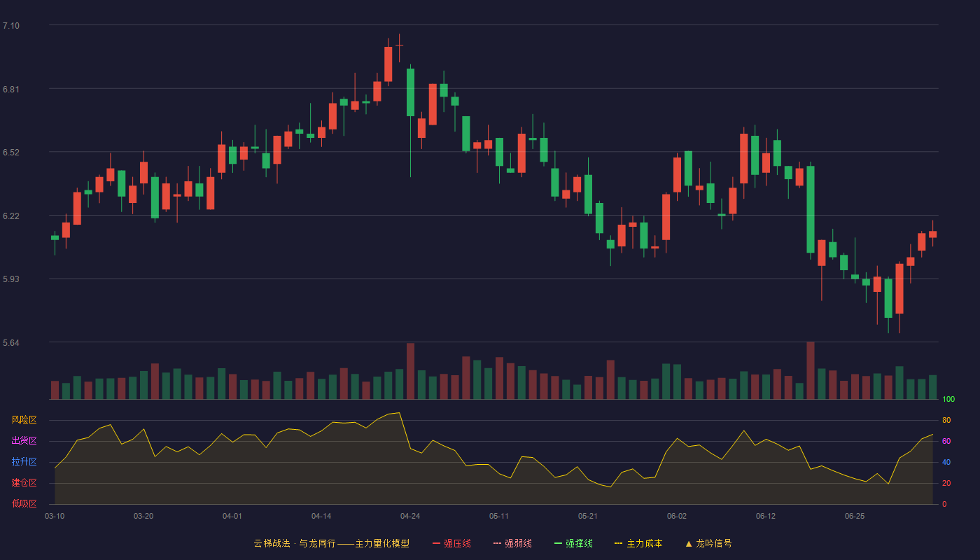Click the 100 indicator axis value

pyautogui.click(x=948, y=400)
